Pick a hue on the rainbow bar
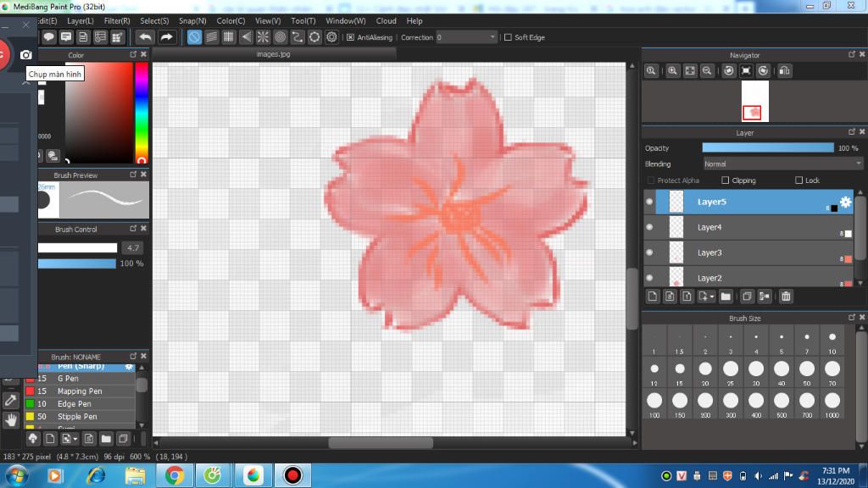 [x=142, y=113]
